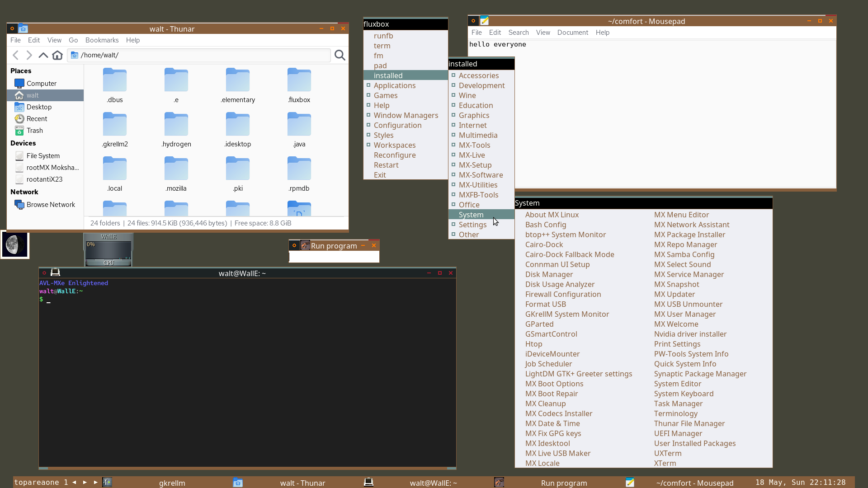The image size is (868, 488).
Task: Click Thunar's home folder toolbar icon
Action: pyautogui.click(x=57, y=55)
